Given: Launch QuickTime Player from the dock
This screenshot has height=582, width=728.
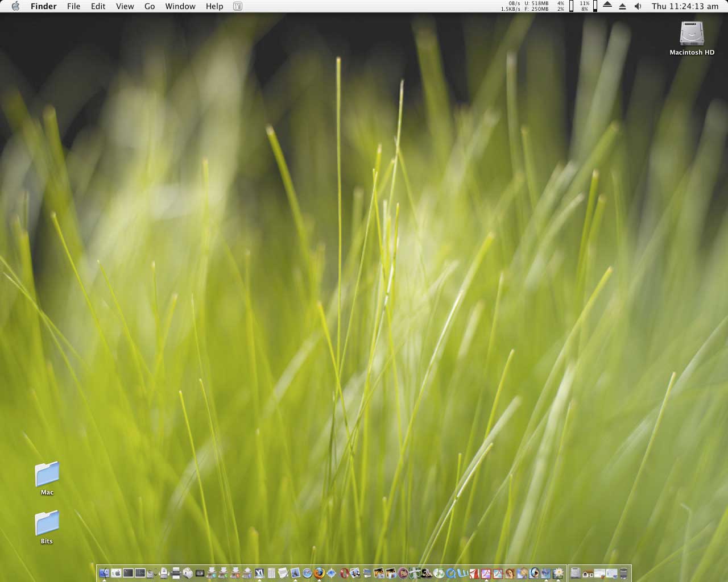Looking at the screenshot, I should pos(451,573).
